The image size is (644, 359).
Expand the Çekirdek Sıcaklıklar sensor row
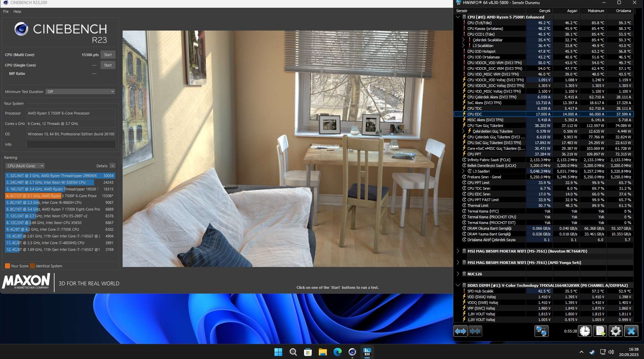(x=463, y=40)
